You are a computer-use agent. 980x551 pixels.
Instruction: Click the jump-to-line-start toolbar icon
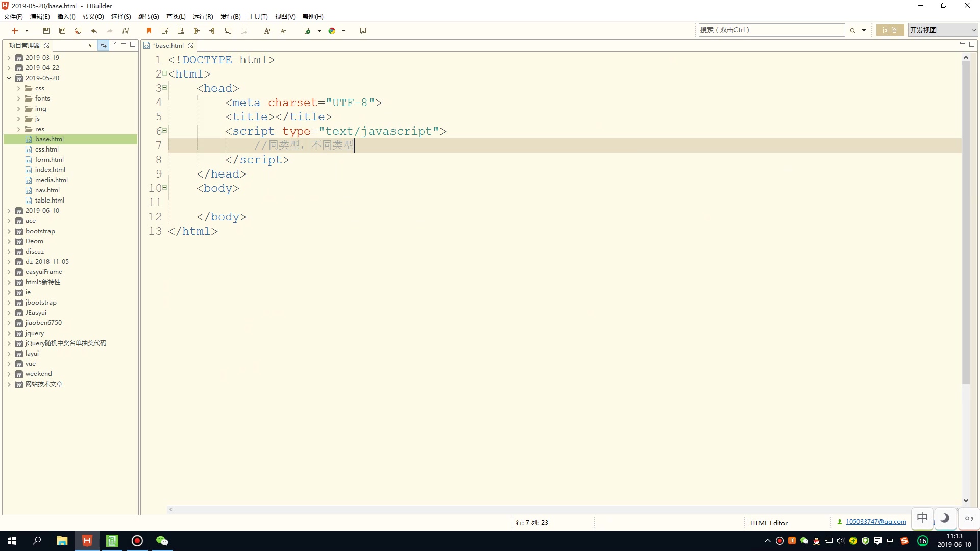pos(197,31)
